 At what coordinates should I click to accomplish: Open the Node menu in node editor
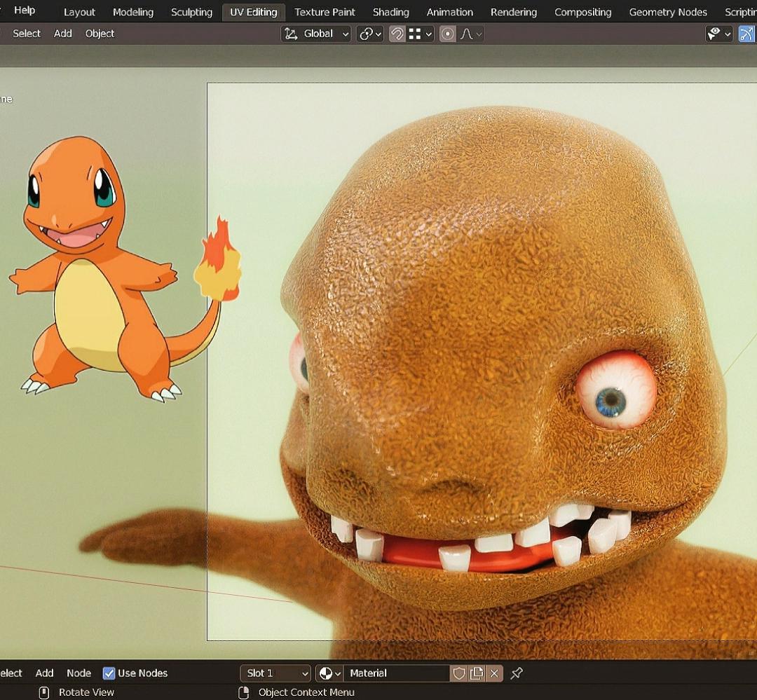tap(79, 673)
